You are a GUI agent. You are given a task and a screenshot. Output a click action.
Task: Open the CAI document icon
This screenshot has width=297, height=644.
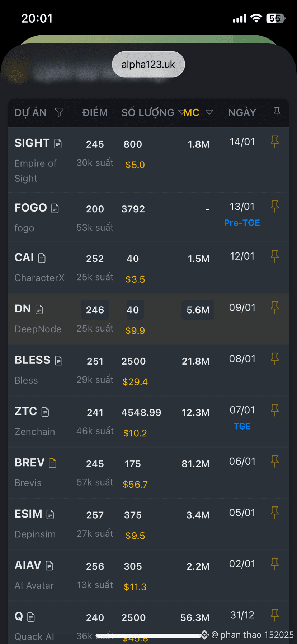pyautogui.click(x=42, y=258)
